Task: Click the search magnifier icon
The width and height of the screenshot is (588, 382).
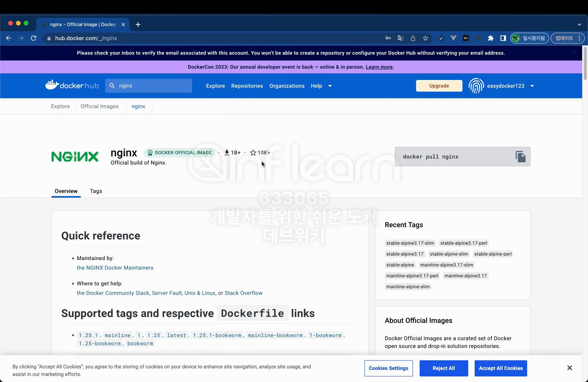Action: pyautogui.click(x=112, y=86)
